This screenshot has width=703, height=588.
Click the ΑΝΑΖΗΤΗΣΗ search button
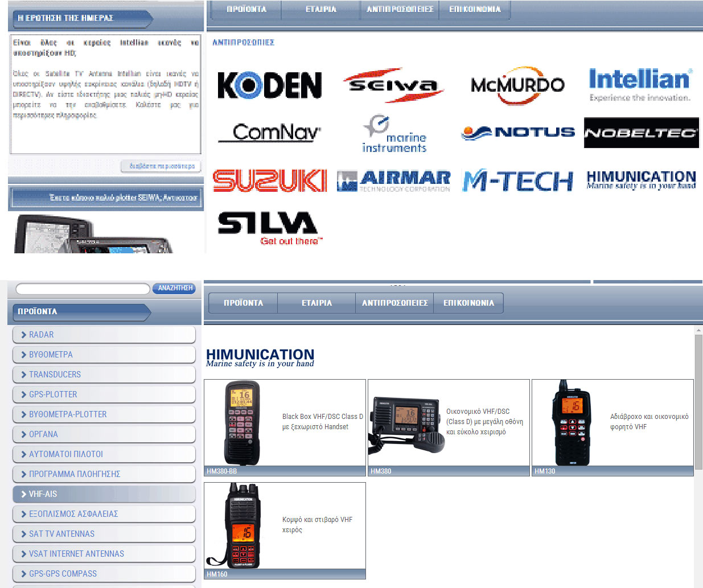pos(174,289)
